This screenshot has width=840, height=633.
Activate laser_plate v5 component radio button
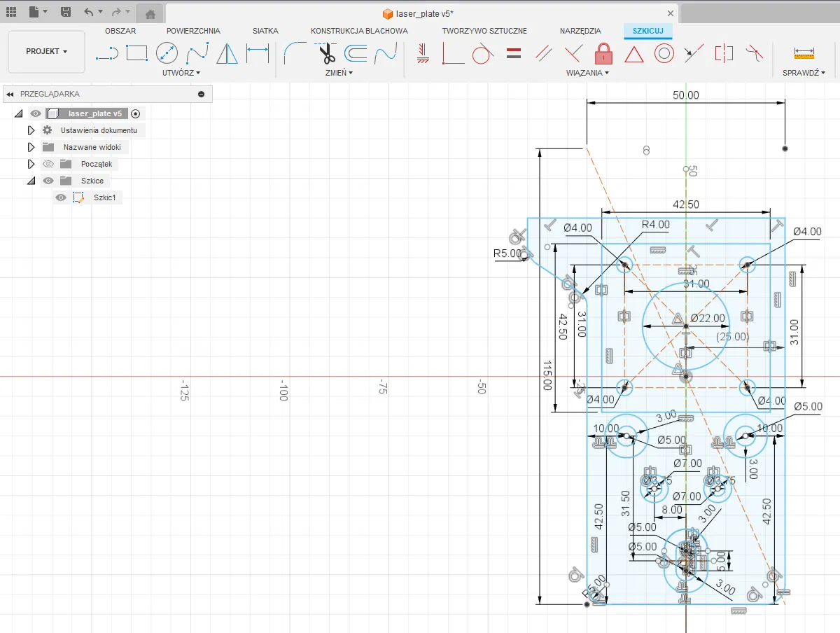coord(136,113)
